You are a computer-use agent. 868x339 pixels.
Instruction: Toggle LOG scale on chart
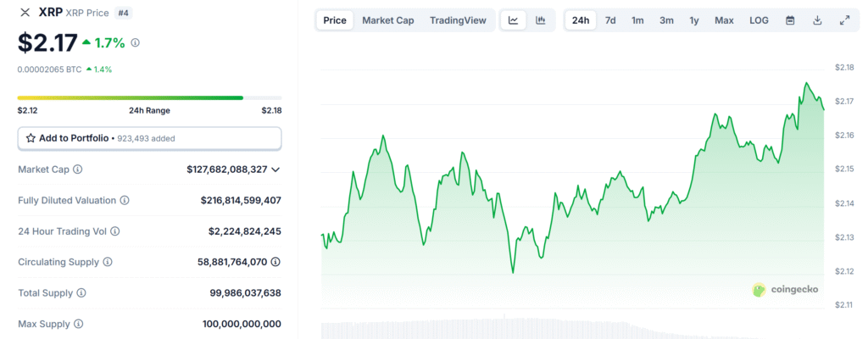[759, 20]
